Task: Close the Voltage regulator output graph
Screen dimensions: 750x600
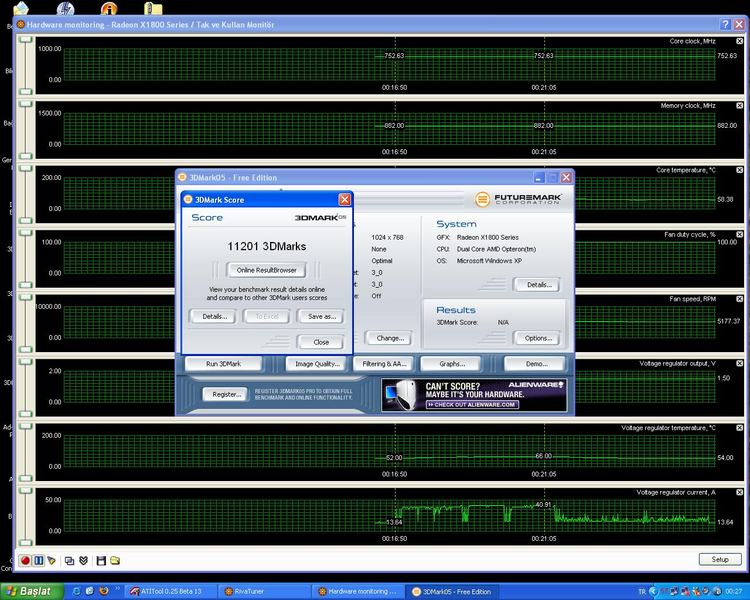Action: 739,363
